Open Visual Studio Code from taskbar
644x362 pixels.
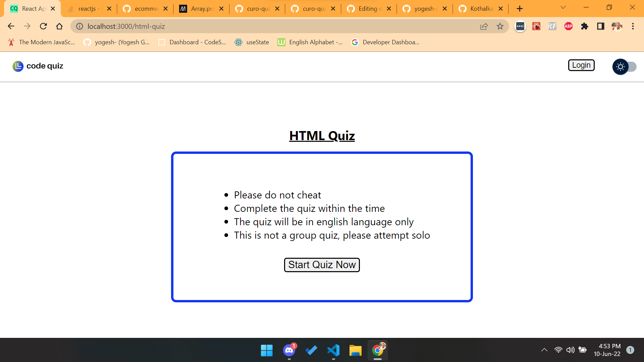tap(333, 350)
